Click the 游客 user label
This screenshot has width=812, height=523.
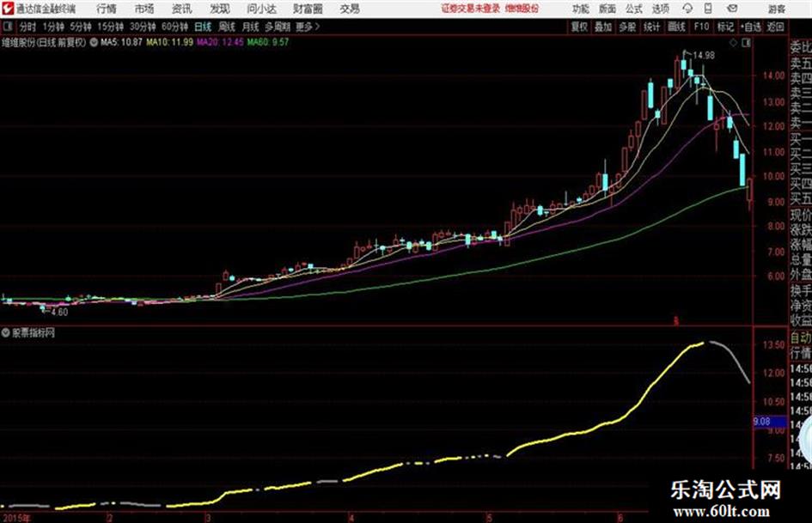[x=777, y=9]
